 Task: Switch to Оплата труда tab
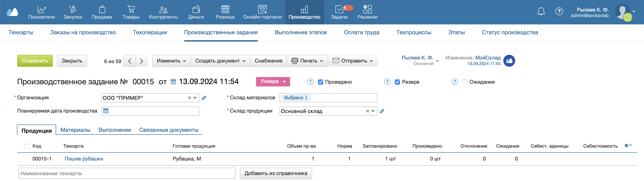point(361,33)
